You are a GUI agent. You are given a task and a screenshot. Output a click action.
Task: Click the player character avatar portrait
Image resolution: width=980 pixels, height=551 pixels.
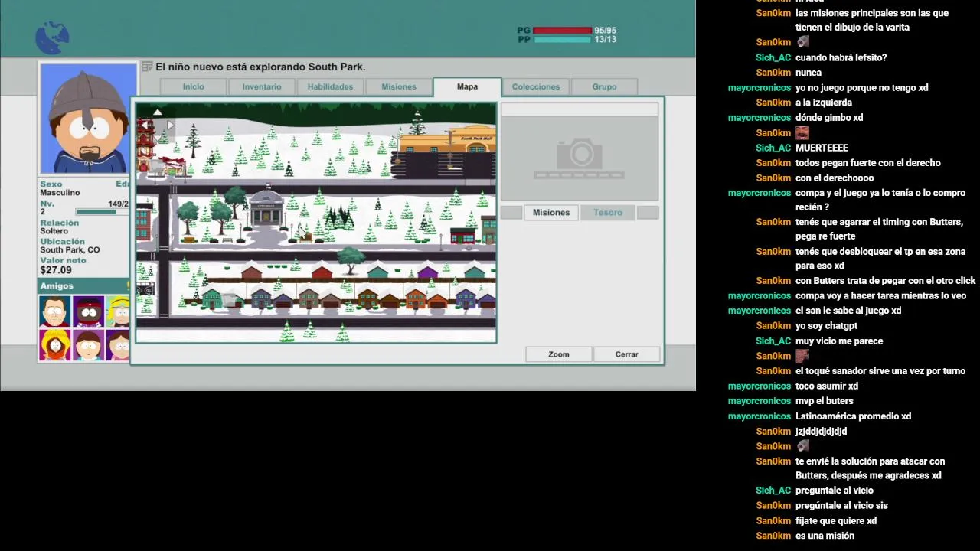tap(89, 119)
